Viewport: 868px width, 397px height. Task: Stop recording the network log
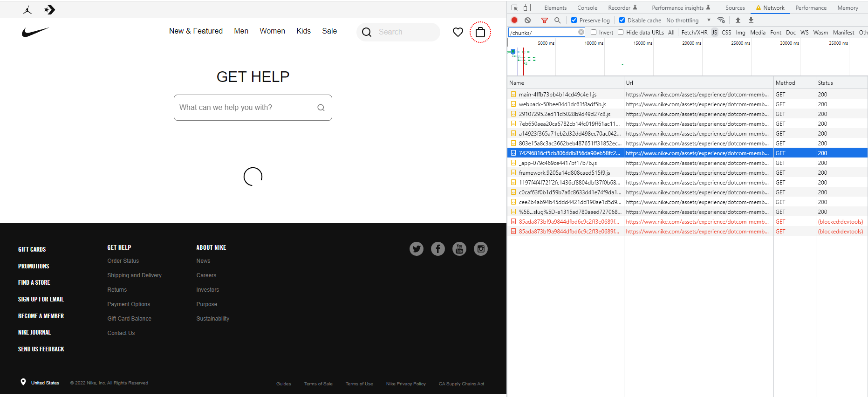pos(514,20)
